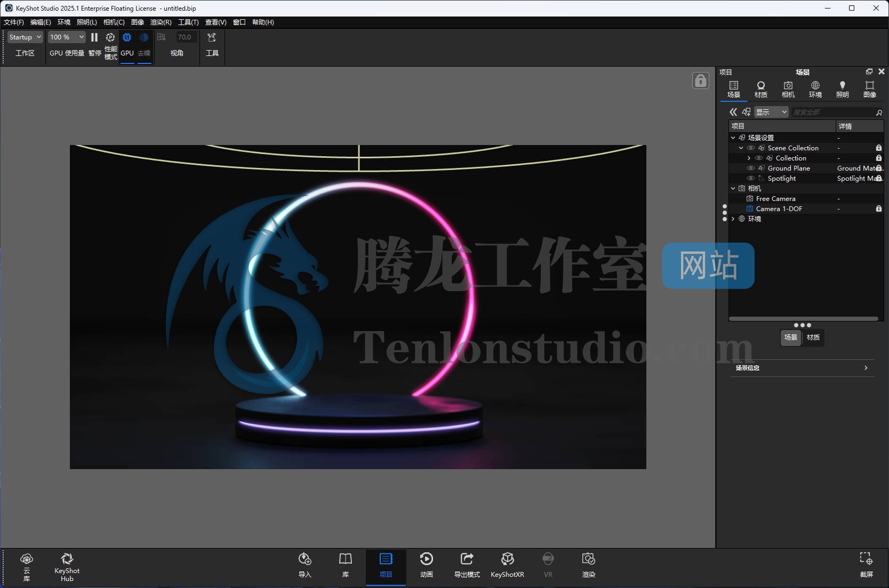Image resolution: width=889 pixels, height=588 pixels.
Task: Toggle lock on Camera 1-DOF row
Action: coord(879,208)
